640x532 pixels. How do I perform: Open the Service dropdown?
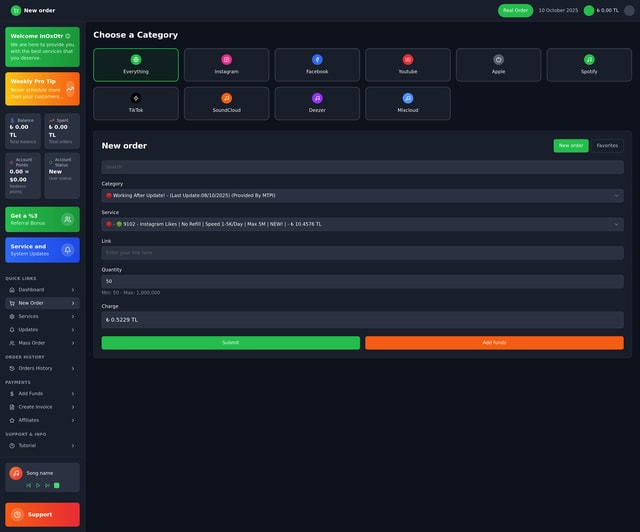tap(362, 224)
